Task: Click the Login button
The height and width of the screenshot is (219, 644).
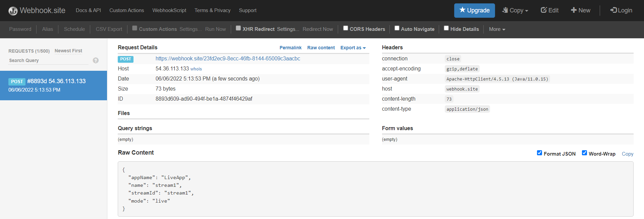Action: pos(621,10)
